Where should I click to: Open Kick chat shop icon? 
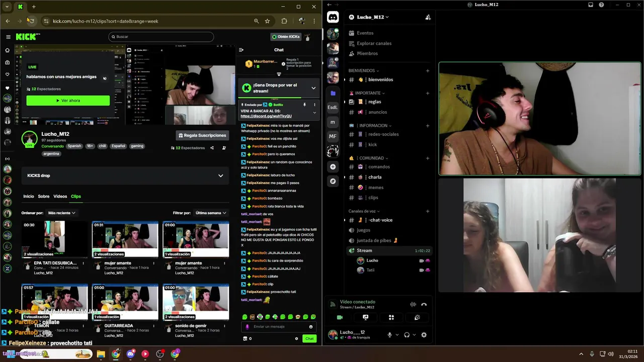pyautogui.click(x=245, y=338)
